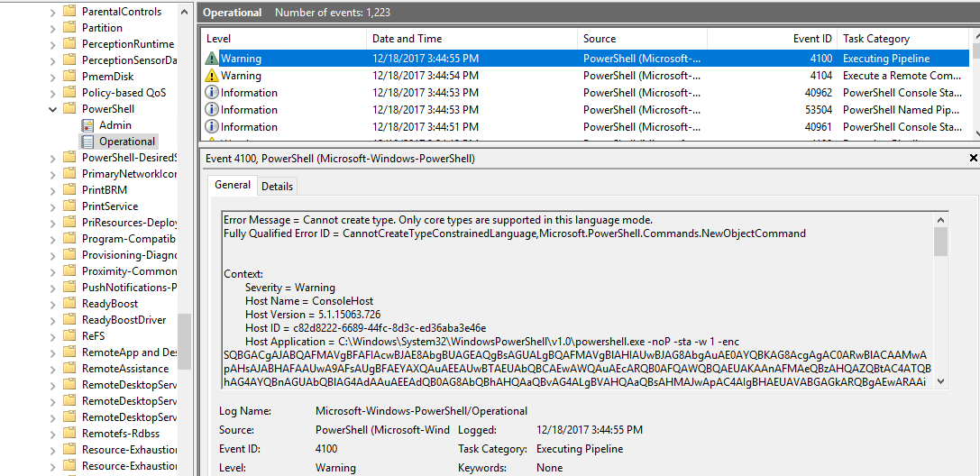Close the Event 4100 preview pane
980x476 pixels.
click(973, 158)
